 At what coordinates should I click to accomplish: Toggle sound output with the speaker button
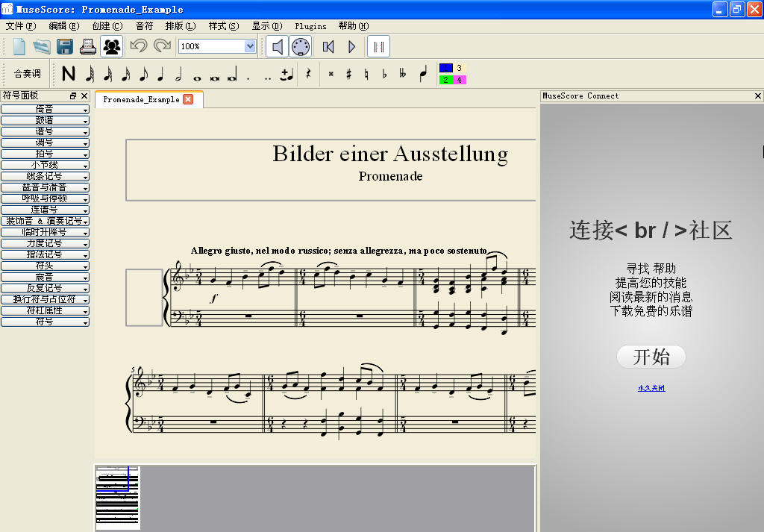click(278, 47)
